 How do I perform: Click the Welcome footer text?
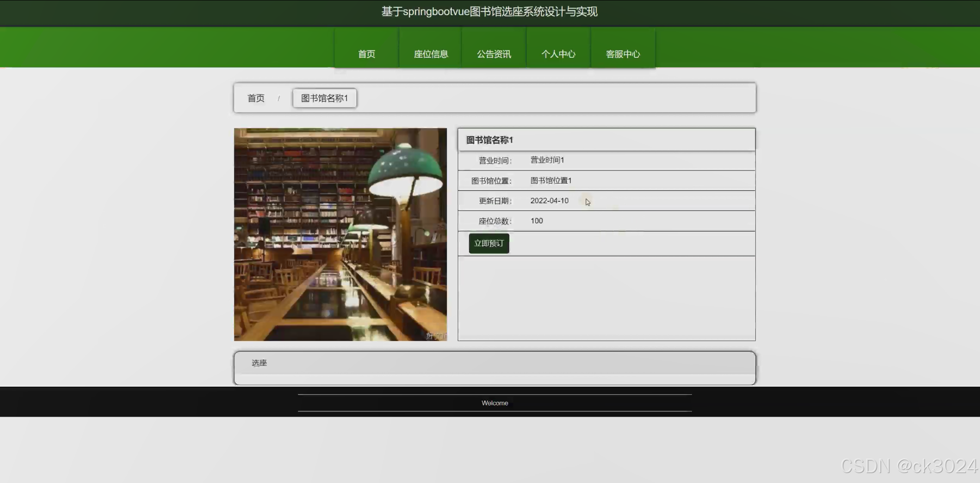coord(495,403)
